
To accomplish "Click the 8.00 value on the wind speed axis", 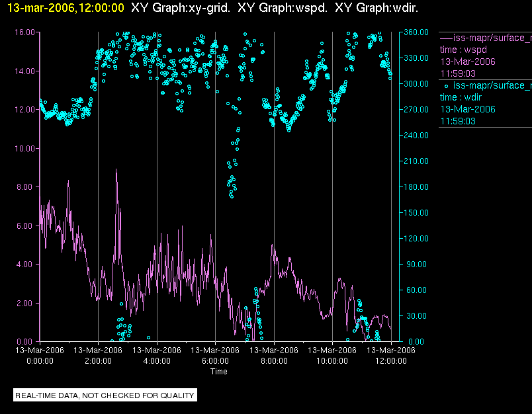I will click(x=26, y=187).
